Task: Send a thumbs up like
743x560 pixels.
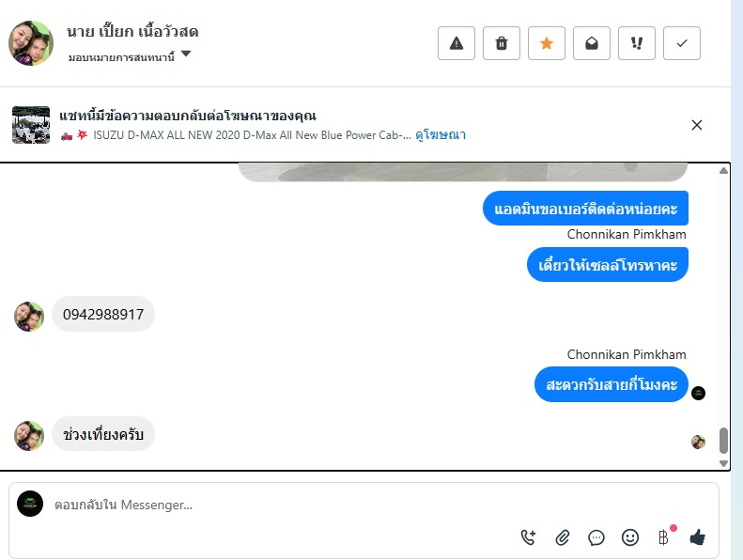Action: click(698, 537)
